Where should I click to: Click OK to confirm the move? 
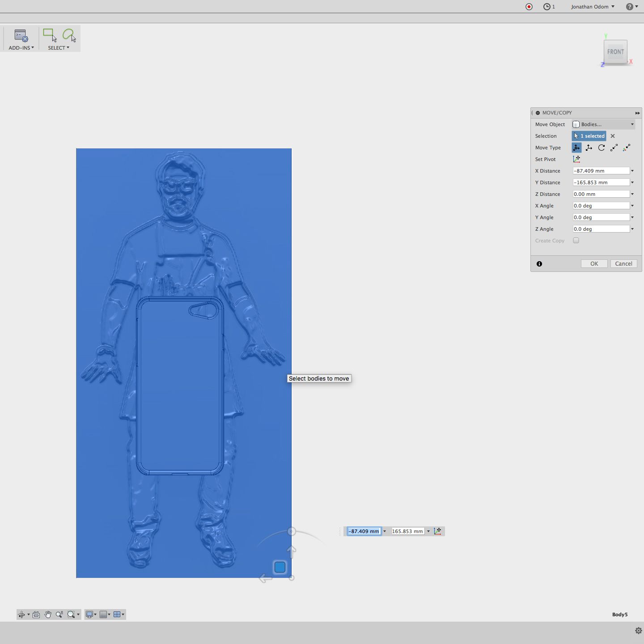pos(594,264)
